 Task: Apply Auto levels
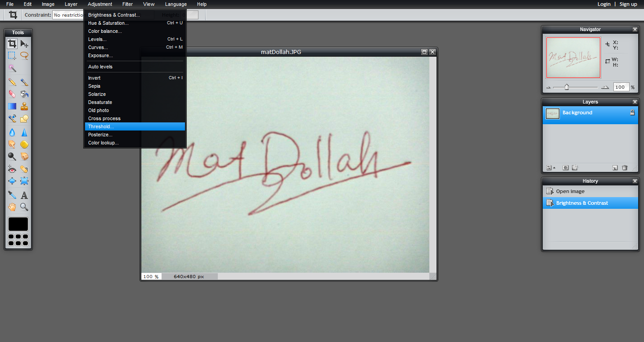135,67
